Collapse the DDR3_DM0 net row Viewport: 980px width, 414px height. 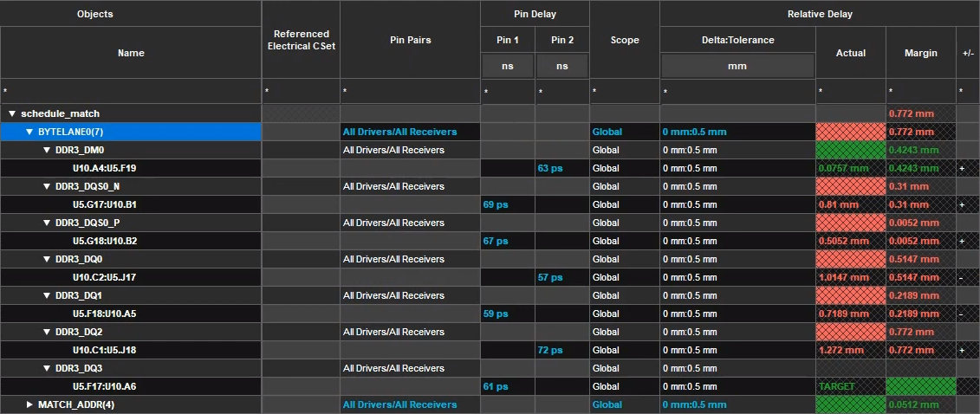47,150
